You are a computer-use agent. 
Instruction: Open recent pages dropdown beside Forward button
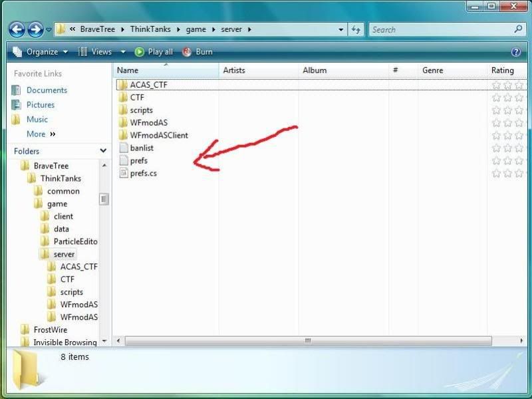(x=49, y=30)
